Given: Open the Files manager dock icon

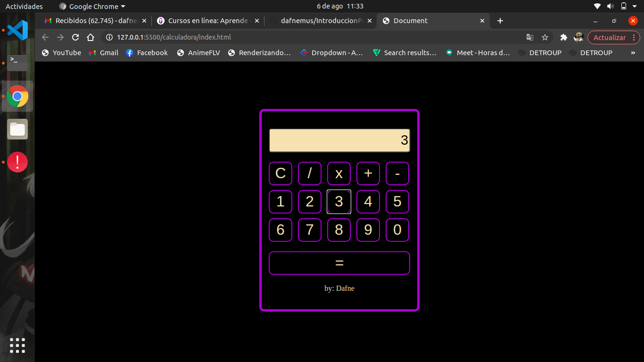Looking at the screenshot, I should pos(17,129).
